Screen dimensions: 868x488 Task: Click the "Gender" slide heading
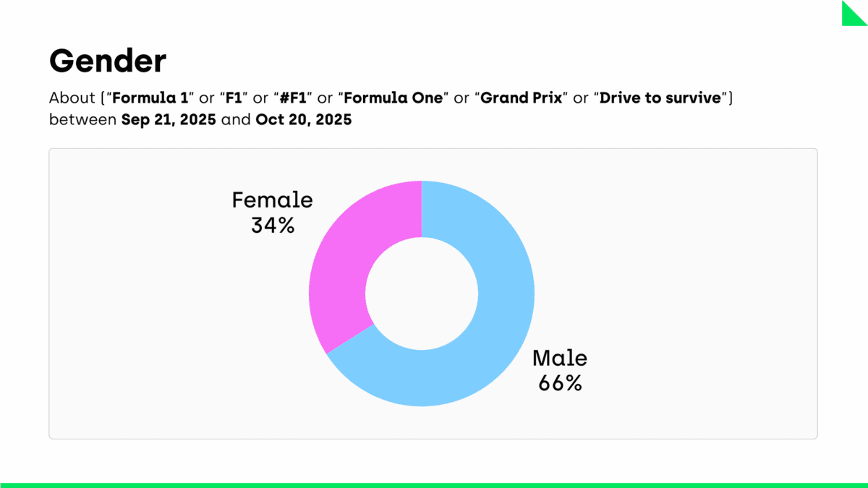point(108,62)
